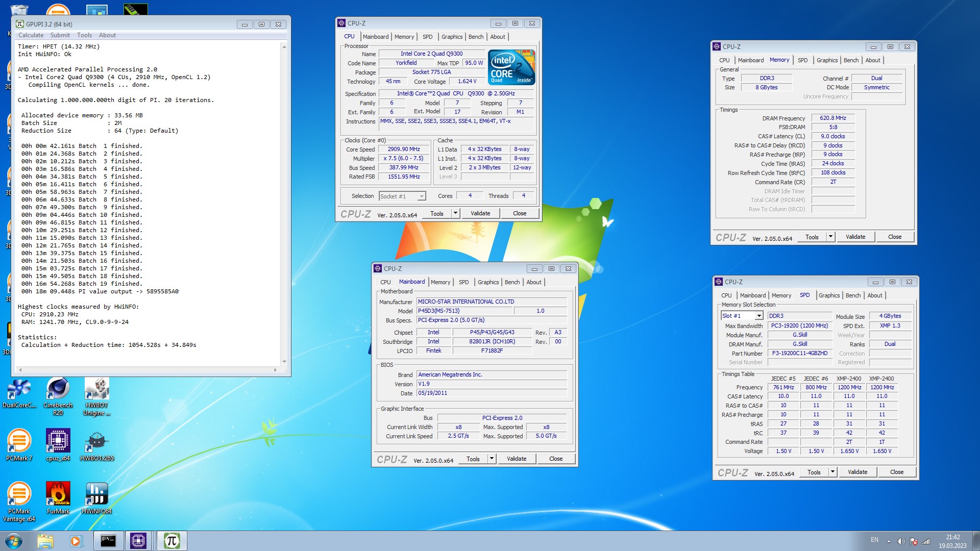
Task: Select Memory tab in top CPU-Z window
Action: [x=404, y=37]
